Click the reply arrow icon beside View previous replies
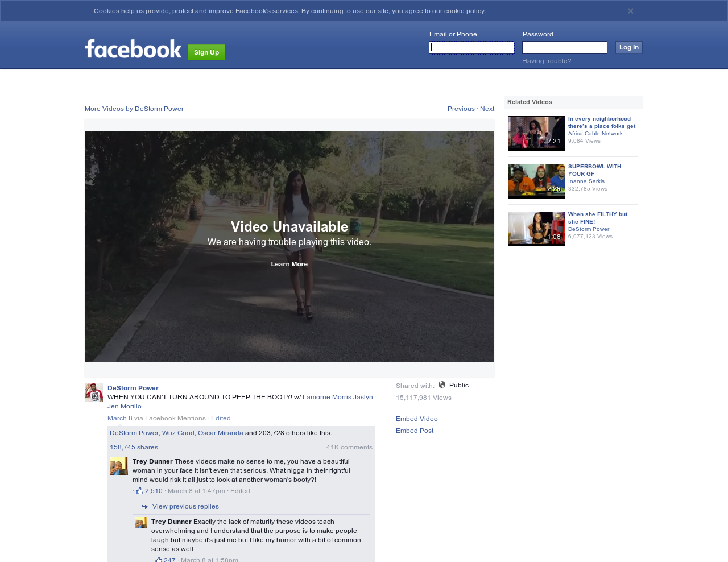 144,506
